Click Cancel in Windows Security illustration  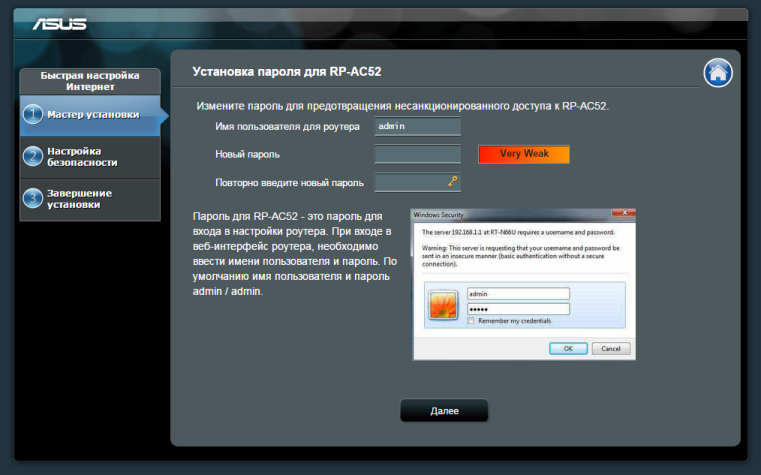[x=611, y=348]
